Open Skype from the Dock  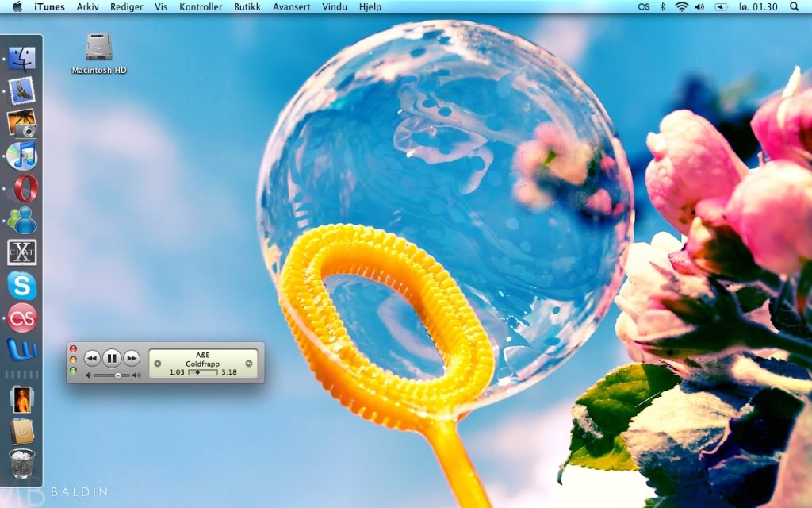click(22, 285)
